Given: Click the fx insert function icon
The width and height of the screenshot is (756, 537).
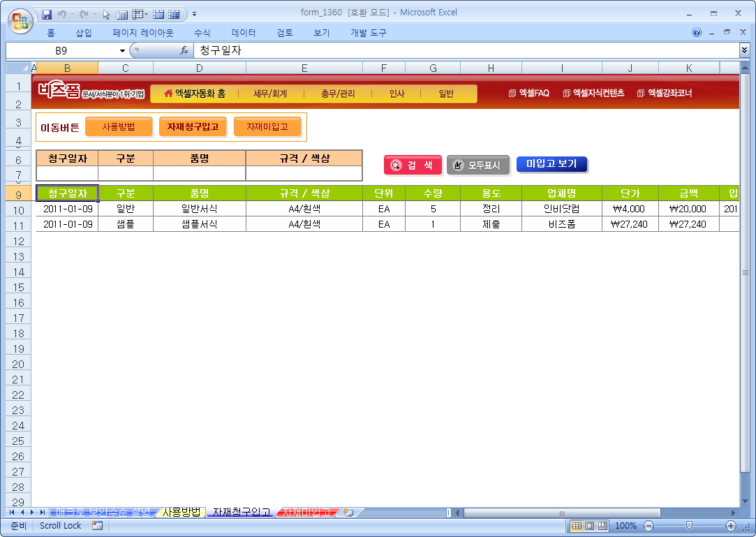Looking at the screenshot, I should coord(184,50).
